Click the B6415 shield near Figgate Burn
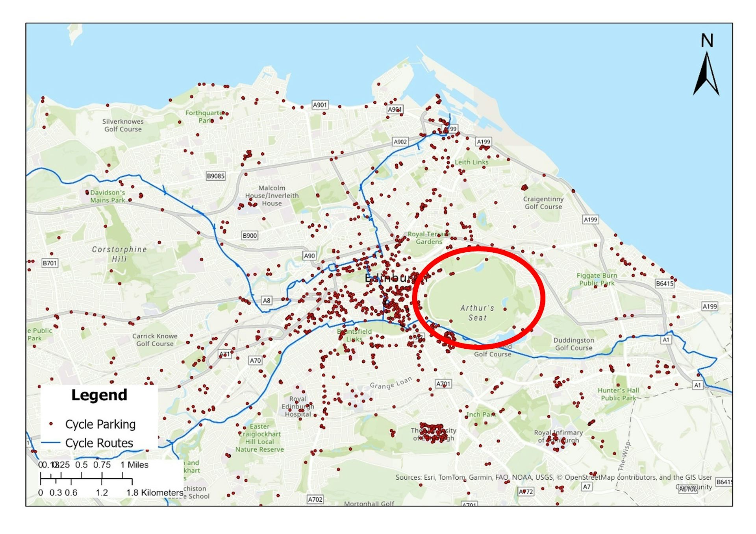Screen dimensions: 756x534 click(665, 283)
